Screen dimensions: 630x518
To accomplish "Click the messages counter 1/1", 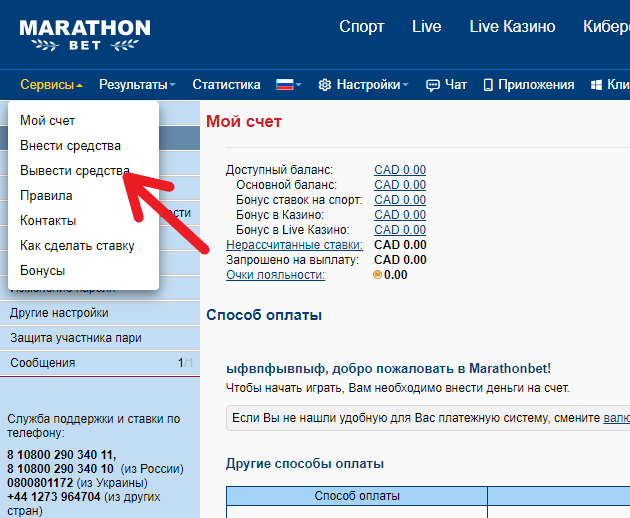I will point(185,363).
